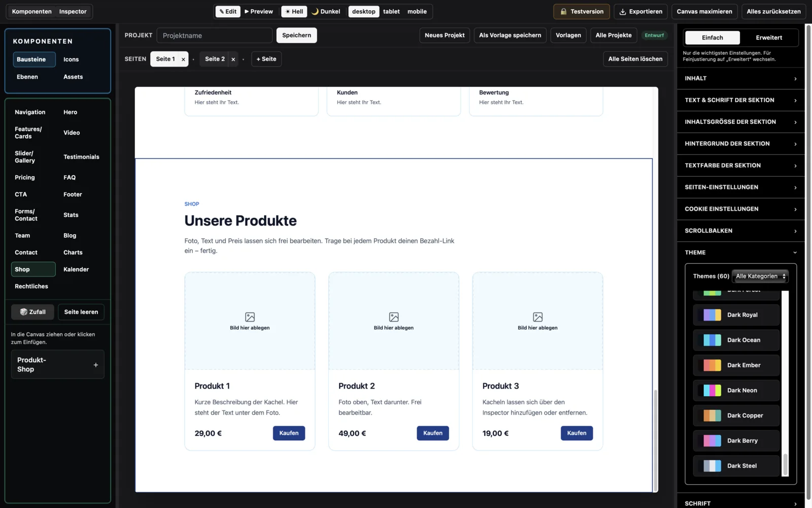The width and height of the screenshot is (812, 508).
Task: Select the tablet viewport
Action: pos(391,11)
